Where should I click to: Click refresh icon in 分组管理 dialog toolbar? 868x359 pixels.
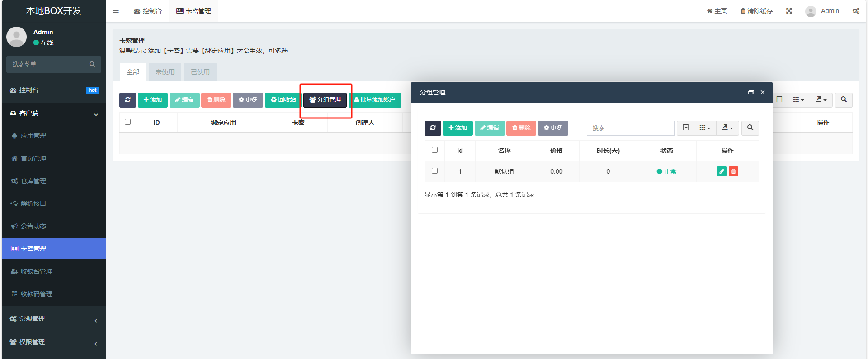[433, 128]
